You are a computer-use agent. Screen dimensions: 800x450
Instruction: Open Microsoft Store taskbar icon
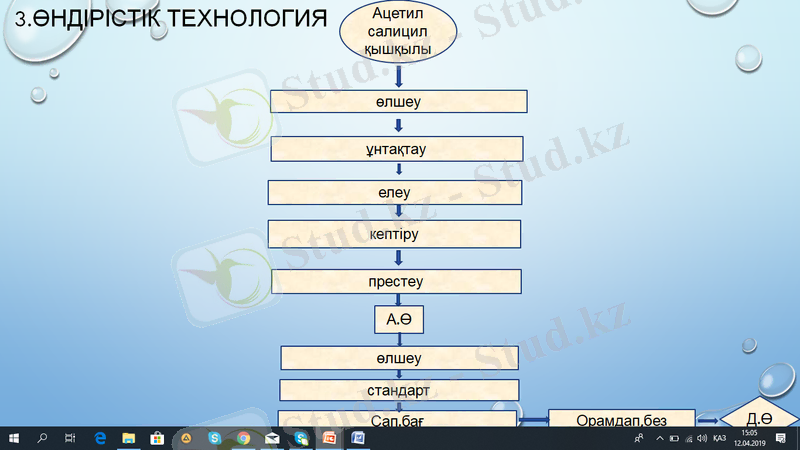157,438
